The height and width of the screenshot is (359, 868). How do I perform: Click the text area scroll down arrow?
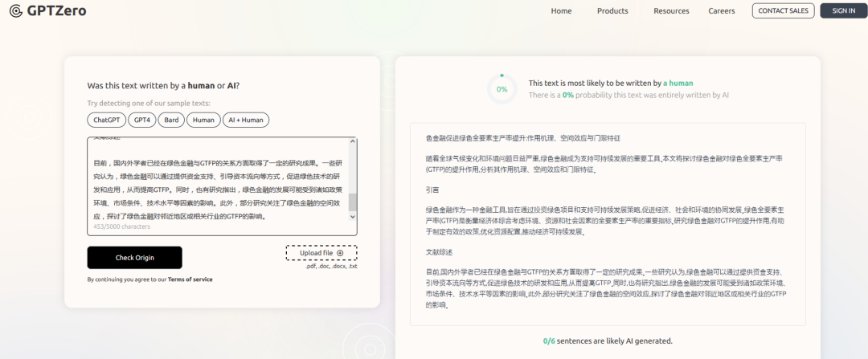[353, 217]
